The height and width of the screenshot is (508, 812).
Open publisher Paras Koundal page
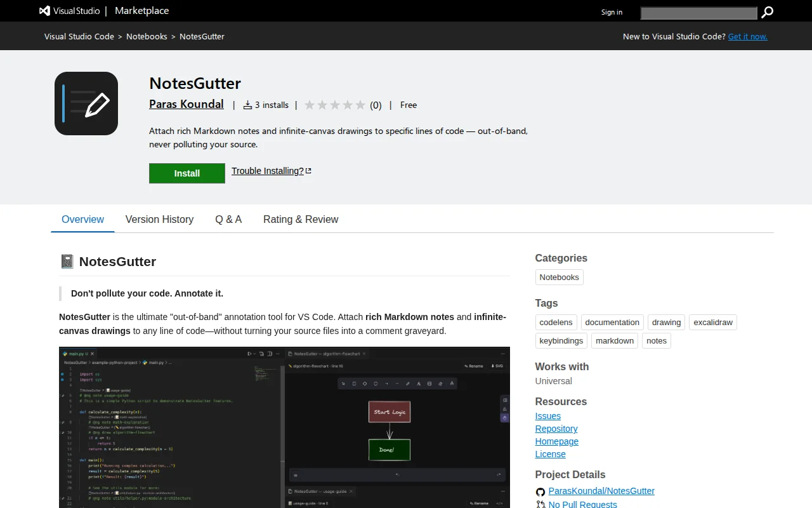[x=187, y=104]
